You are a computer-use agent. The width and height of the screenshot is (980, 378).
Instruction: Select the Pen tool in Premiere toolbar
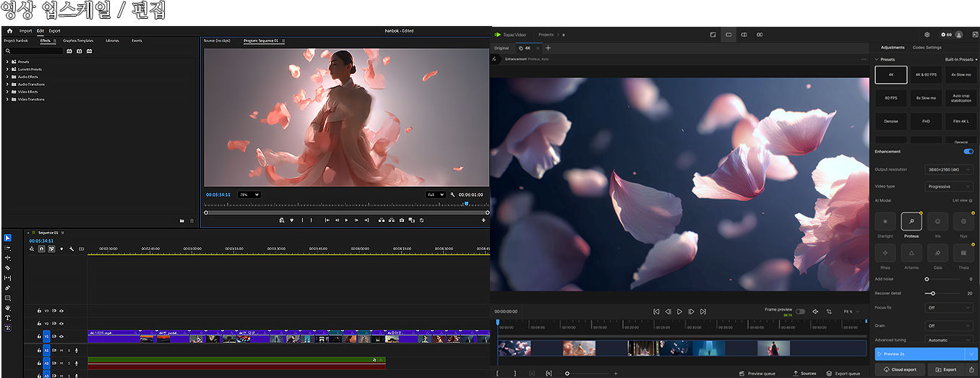pyautogui.click(x=8, y=288)
